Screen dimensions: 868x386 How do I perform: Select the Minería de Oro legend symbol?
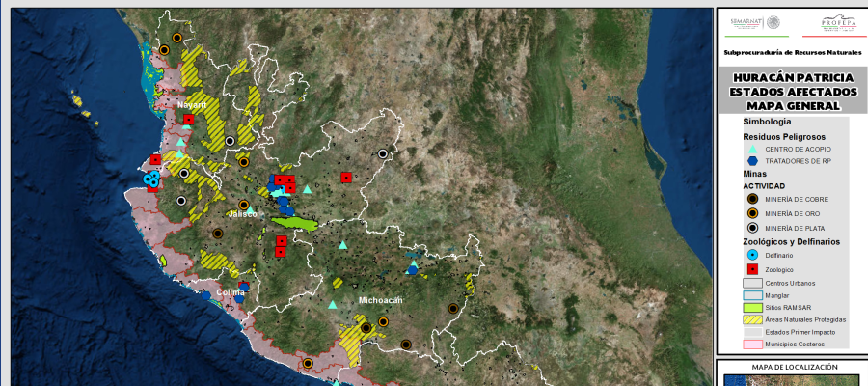click(752, 212)
